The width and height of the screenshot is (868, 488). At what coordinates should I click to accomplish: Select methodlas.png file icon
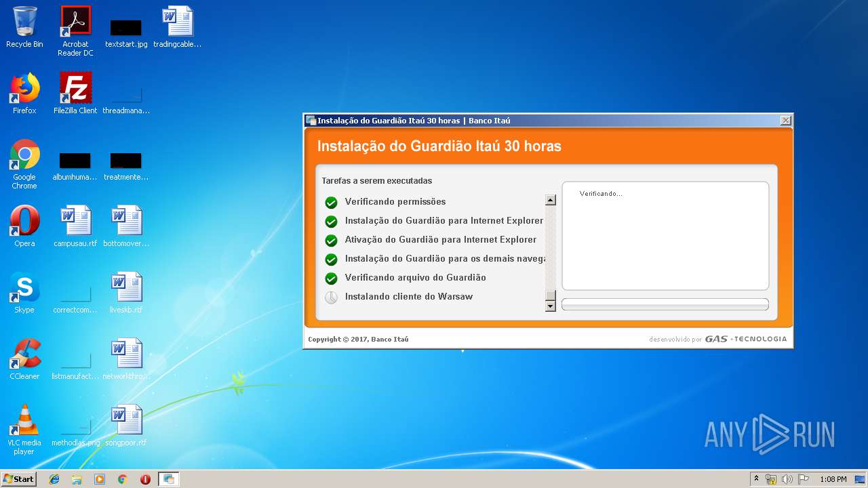[x=75, y=431]
